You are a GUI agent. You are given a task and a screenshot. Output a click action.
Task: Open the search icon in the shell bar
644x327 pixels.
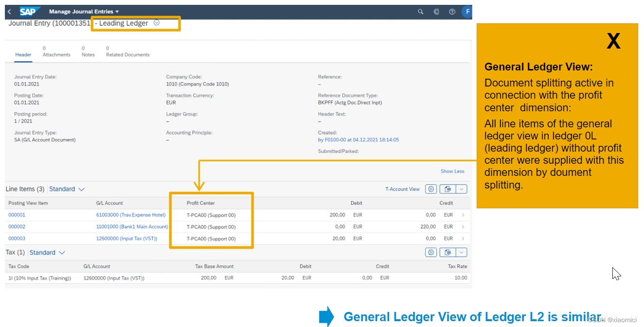tap(421, 12)
